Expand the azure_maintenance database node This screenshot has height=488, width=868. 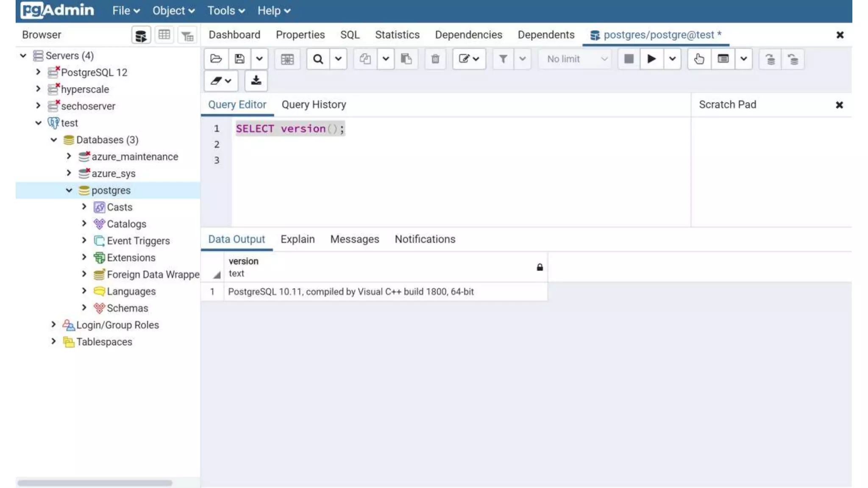pyautogui.click(x=69, y=156)
